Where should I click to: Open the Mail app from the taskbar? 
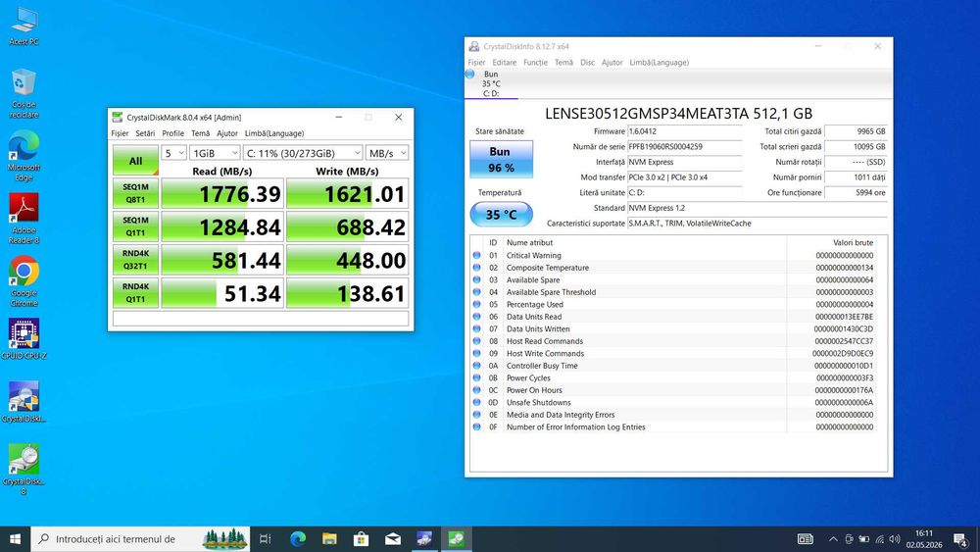[x=393, y=539]
